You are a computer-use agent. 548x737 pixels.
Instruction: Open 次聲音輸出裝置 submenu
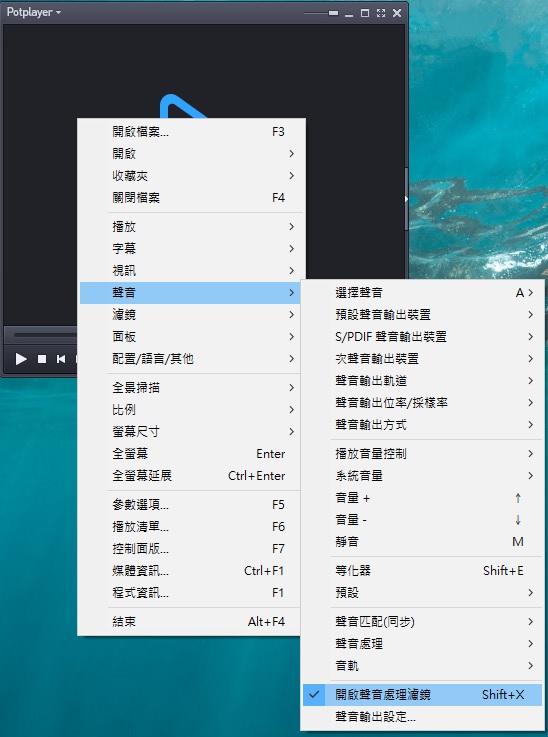click(422, 359)
